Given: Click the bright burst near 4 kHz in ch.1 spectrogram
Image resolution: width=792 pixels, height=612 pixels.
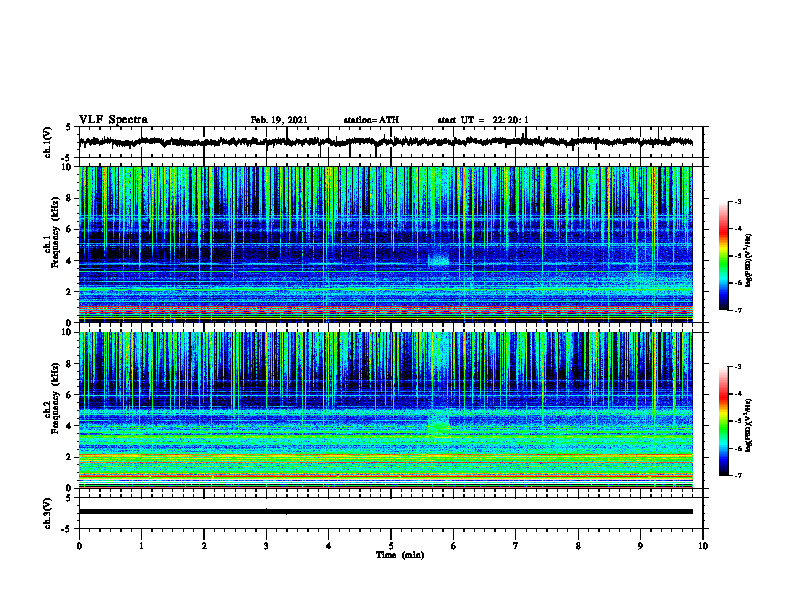Looking at the screenshot, I should point(438,260).
